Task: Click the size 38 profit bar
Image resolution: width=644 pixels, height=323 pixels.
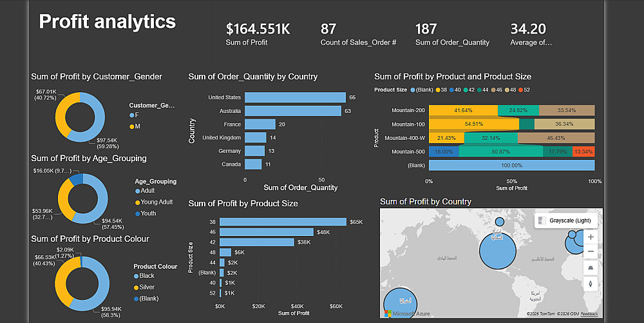Action: pos(283,222)
